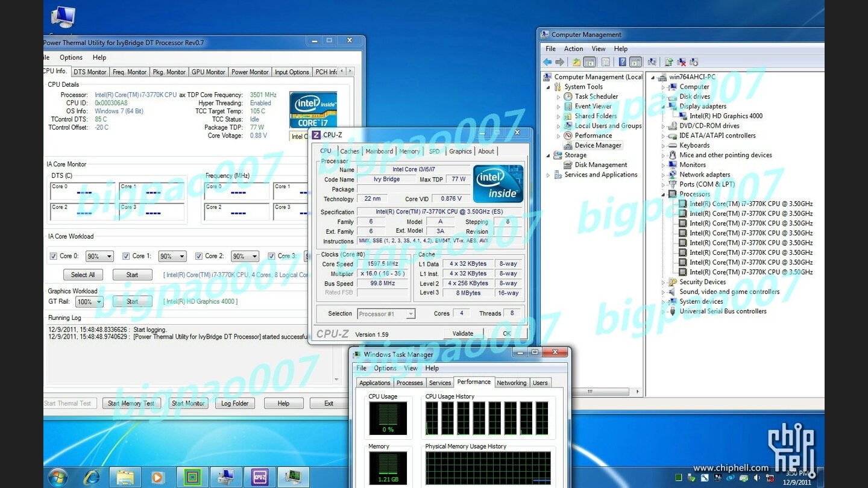
Task: Click Update Driver Software toolbar icon
Action: tap(669, 62)
